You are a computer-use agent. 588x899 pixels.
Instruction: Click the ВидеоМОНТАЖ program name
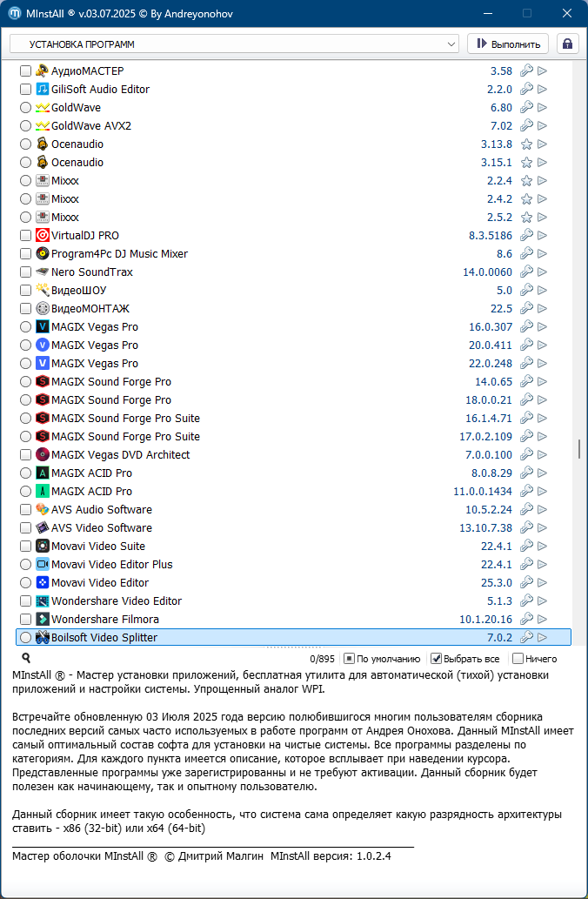(x=90, y=308)
